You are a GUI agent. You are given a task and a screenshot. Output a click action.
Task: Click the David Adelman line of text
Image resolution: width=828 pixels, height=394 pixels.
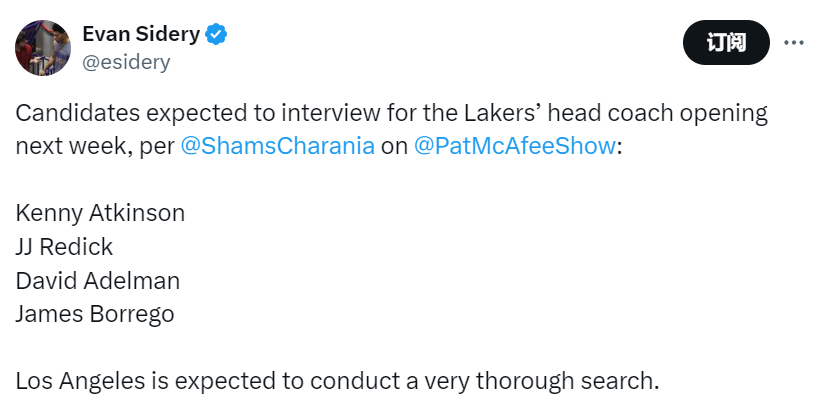(x=98, y=280)
